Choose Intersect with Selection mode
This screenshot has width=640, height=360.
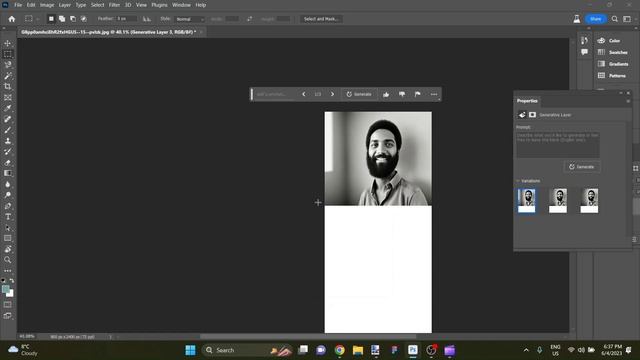[84, 19]
